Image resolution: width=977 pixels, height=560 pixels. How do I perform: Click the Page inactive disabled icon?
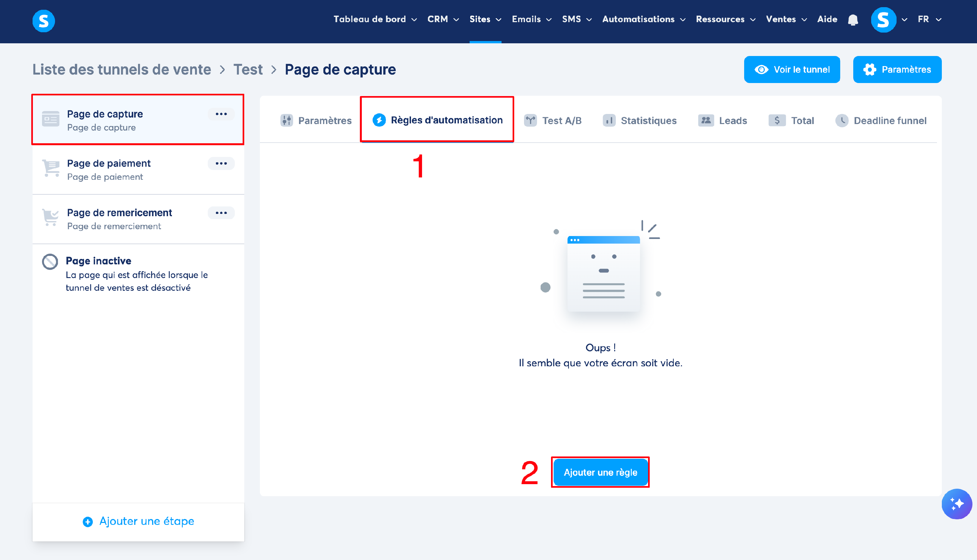50,262
